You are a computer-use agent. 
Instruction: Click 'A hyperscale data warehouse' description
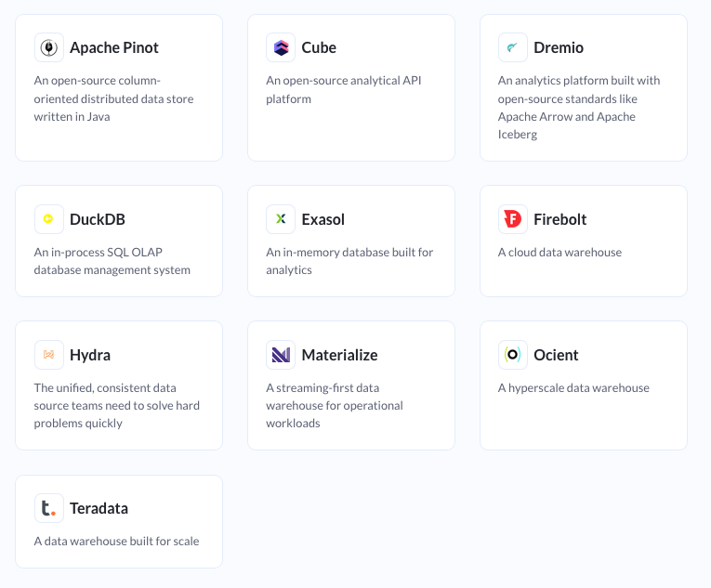point(573,387)
